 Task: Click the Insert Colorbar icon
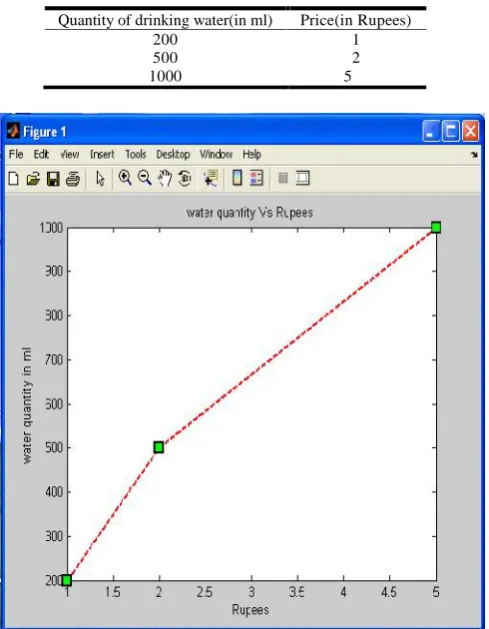237,178
